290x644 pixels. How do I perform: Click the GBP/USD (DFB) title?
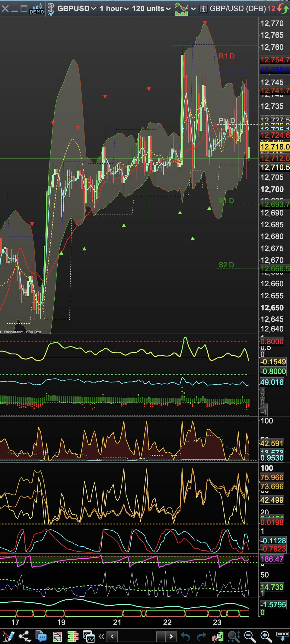pos(238,8)
